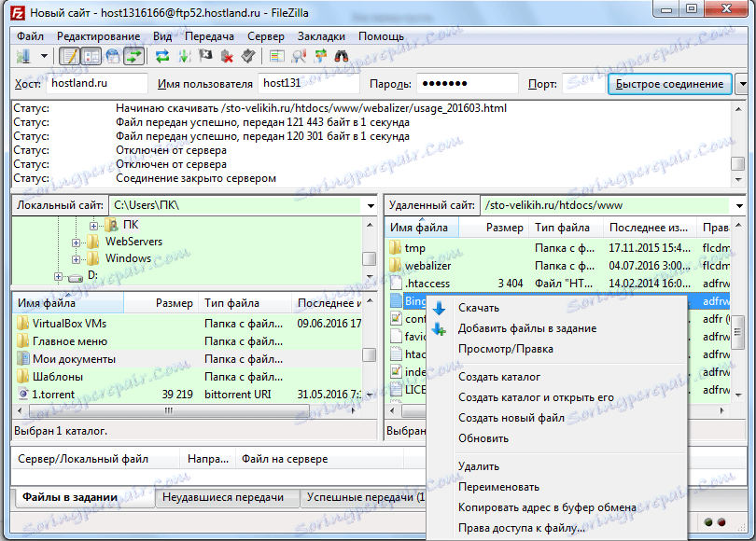
Task: Open the Помощь menu
Action: tap(381, 36)
